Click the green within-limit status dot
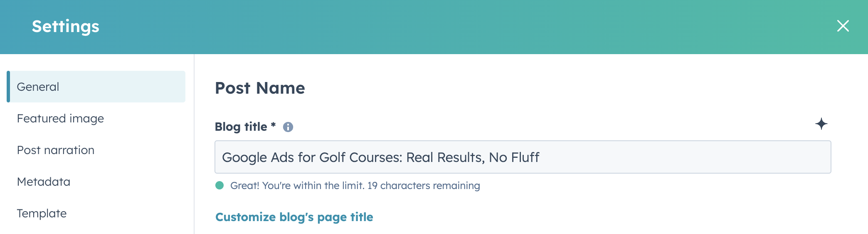Screen dimensions: 868x234 (219, 185)
